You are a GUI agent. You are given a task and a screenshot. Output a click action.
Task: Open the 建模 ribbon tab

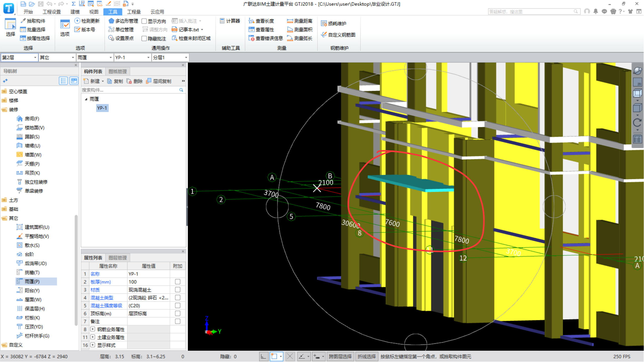pos(75,12)
